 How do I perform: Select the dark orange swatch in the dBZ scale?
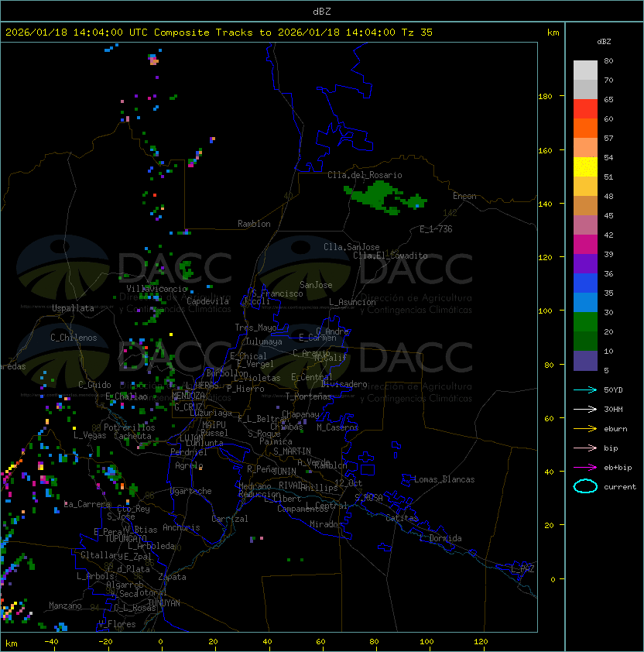(x=585, y=129)
